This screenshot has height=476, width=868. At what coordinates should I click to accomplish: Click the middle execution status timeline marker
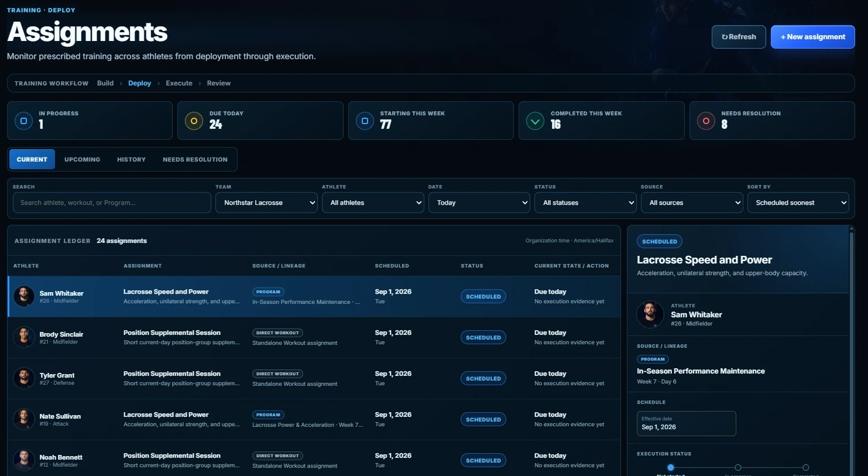738,467
